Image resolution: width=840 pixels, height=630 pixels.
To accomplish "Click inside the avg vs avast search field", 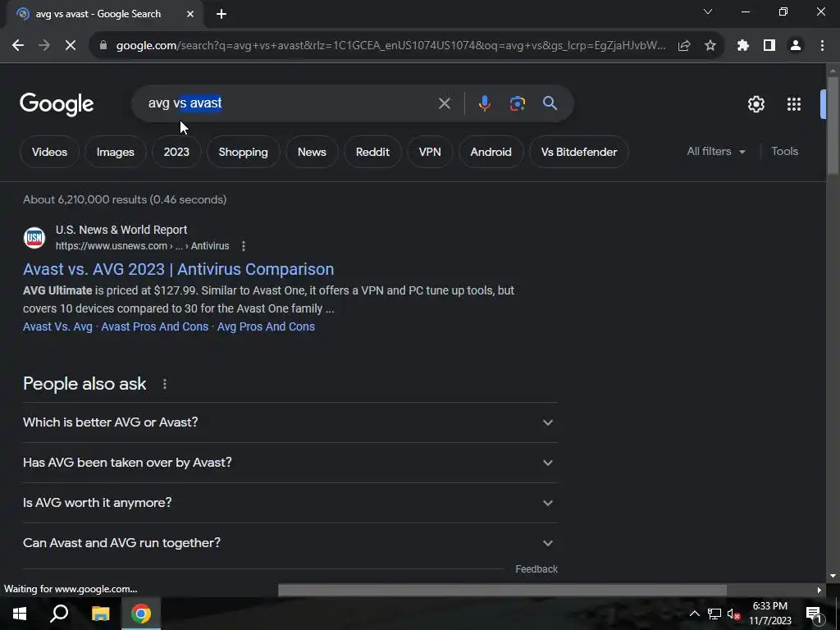I will (x=290, y=103).
